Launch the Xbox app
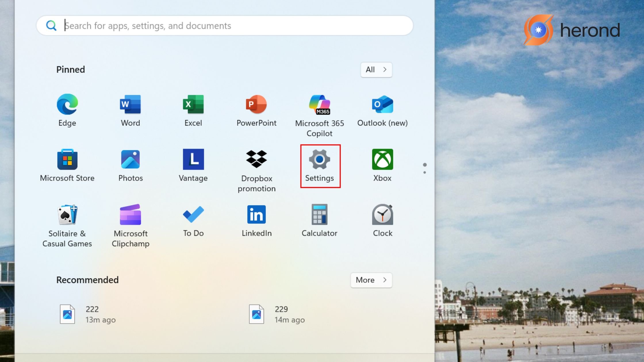 382,159
